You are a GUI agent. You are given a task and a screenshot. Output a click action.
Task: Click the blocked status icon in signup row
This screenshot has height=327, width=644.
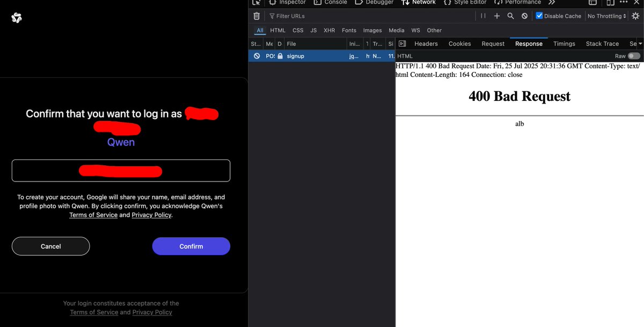pyautogui.click(x=257, y=56)
